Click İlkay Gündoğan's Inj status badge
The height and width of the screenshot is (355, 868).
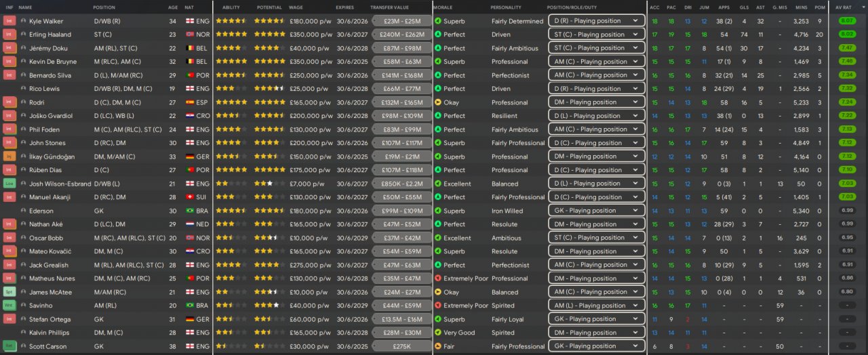(9, 156)
